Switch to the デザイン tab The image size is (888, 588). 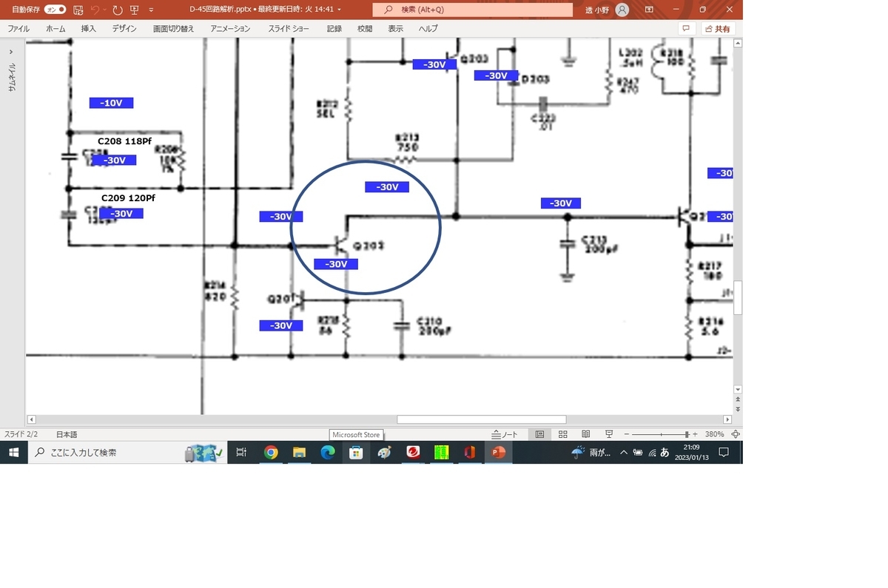[124, 29]
